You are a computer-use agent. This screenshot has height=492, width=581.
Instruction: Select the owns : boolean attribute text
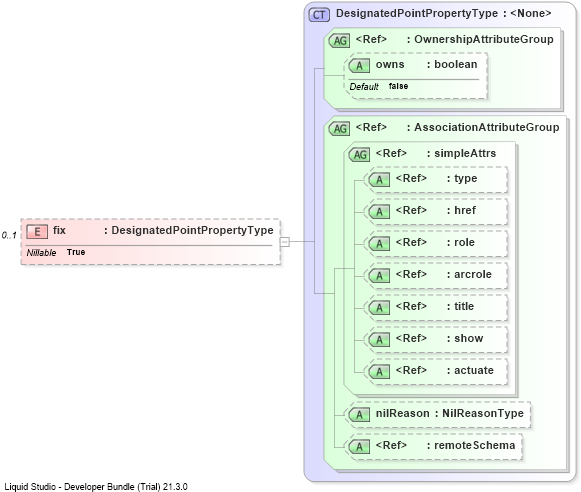pos(426,64)
